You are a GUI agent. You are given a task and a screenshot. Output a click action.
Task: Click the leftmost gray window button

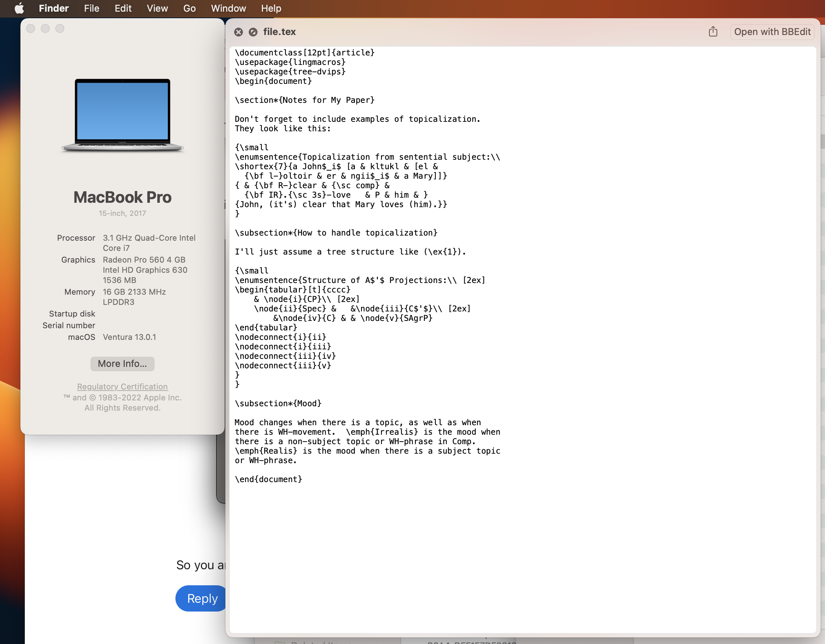click(x=31, y=28)
